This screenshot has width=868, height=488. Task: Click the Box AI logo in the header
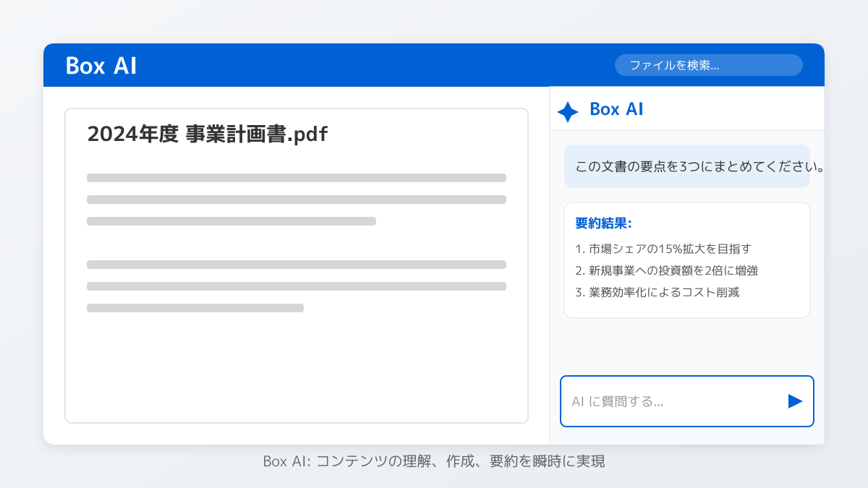[101, 66]
